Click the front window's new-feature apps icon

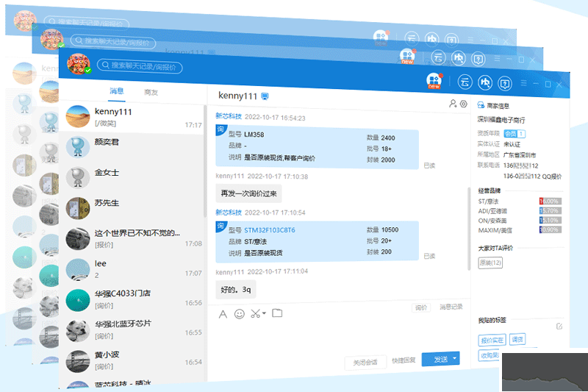pos(434,81)
